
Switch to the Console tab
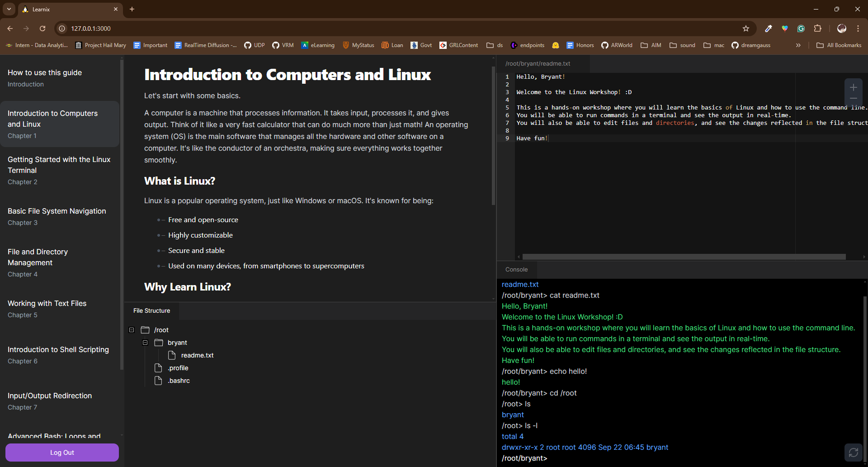(516, 269)
